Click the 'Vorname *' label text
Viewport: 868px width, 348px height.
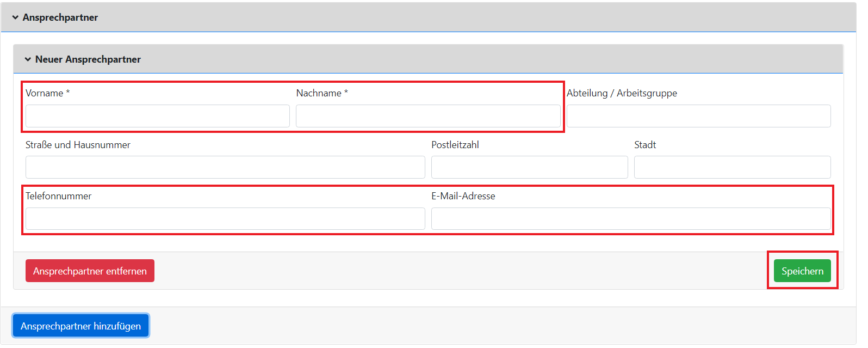(47, 93)
